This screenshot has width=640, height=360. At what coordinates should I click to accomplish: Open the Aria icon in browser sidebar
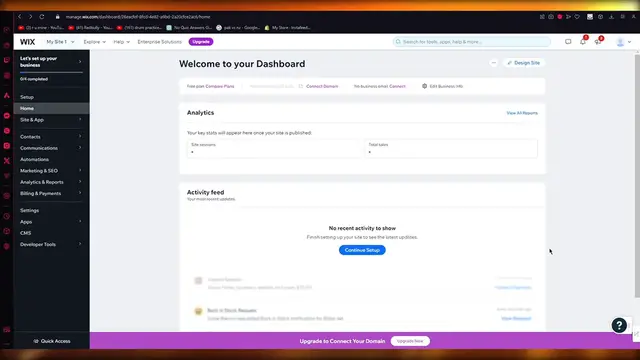(x=7, y=96)
